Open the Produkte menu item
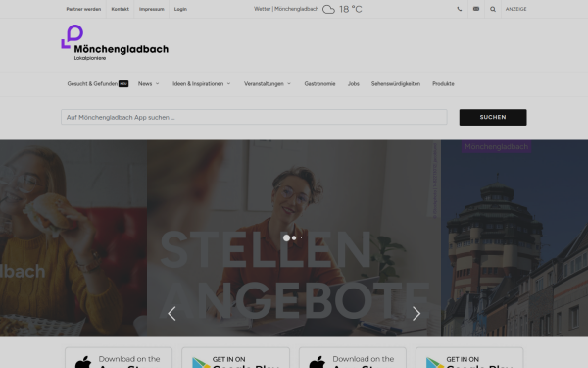The image size is (588, 368). (x=443, y=83)
